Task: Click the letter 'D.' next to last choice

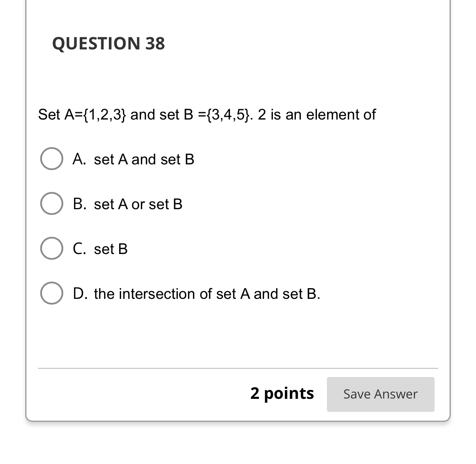Action: click(x=80, y=294)
